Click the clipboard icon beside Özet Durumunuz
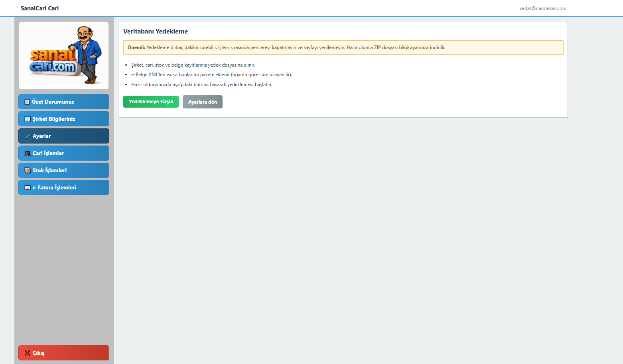Image resolution: width=623 pixels, height=364 pixels. [x=27, y=102]
